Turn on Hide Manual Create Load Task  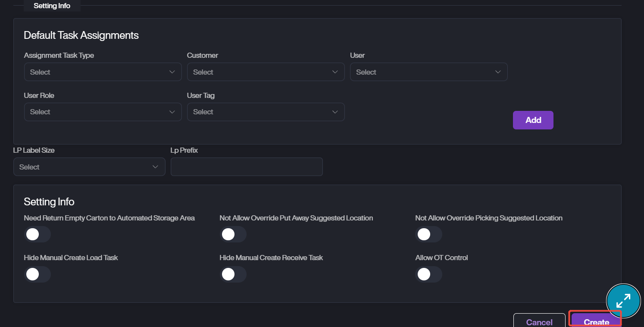(38, 274)
